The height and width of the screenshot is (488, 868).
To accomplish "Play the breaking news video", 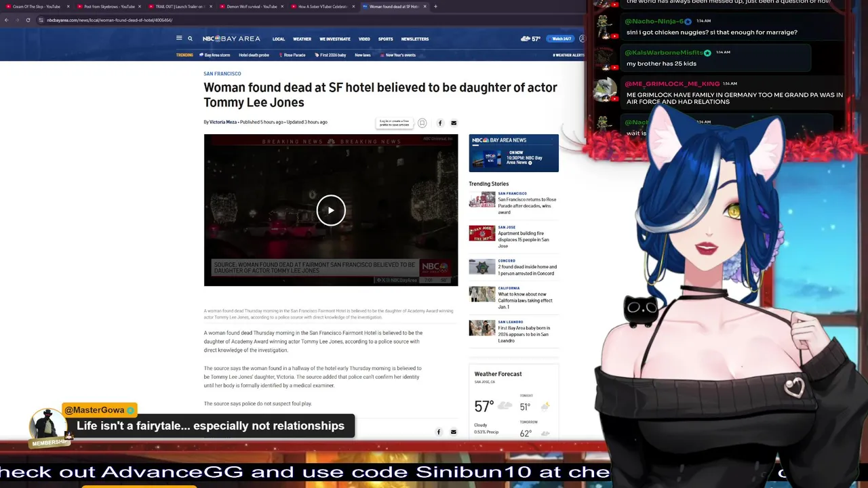I will click(x=331, y=210).
